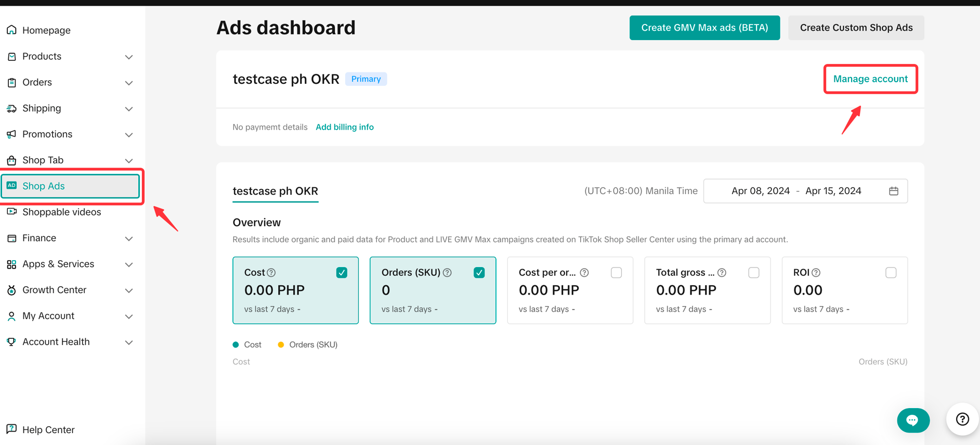Click the question mark help button

(962, 419)
